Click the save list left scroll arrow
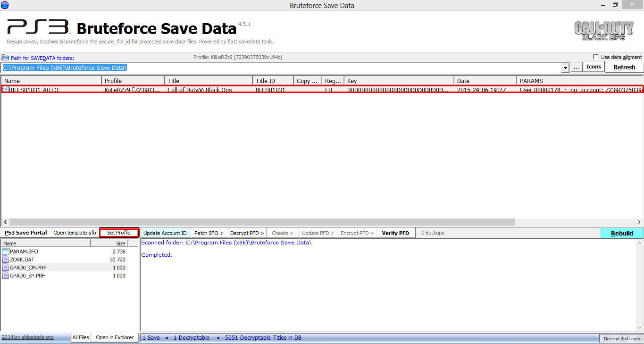Screen dimensions: 644x344 point(5,222)
